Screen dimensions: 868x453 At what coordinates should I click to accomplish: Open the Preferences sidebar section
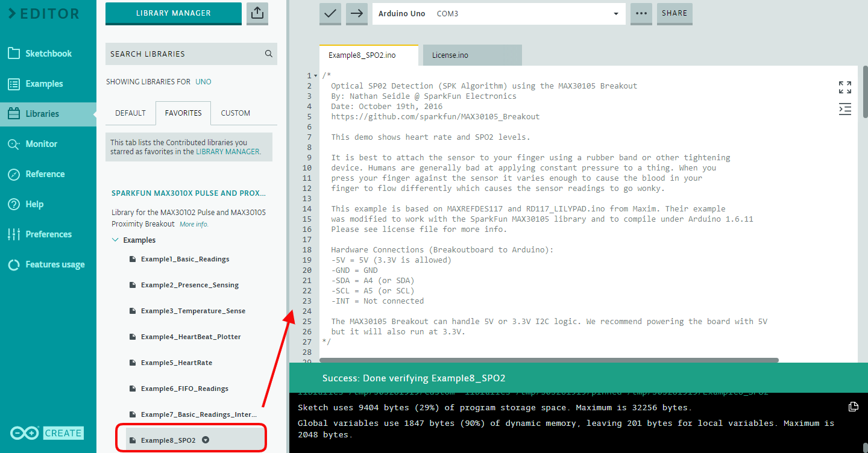pos(48,234)
